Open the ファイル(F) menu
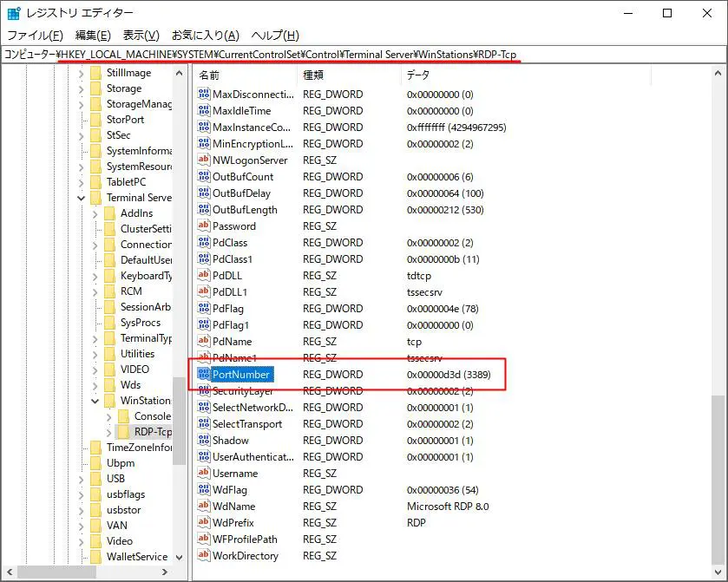This screenshot has height=582, width=728. pos(35,36)
